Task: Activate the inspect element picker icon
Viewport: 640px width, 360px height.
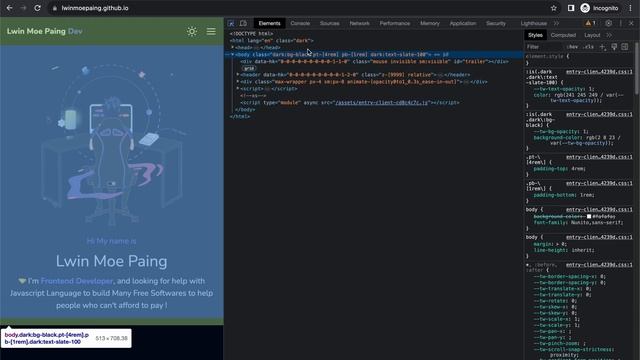Action: coord(231,23)
